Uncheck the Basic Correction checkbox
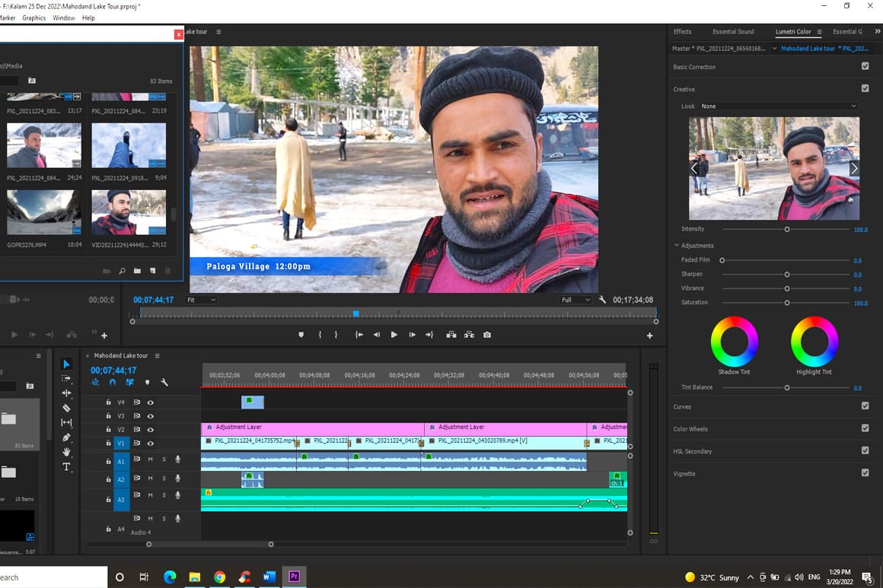883x588 pixels. click(865, 67)
